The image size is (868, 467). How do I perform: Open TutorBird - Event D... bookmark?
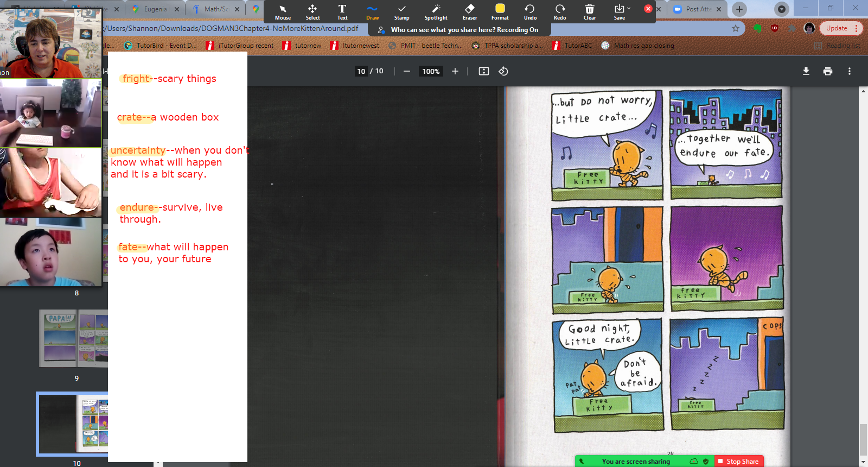161,46
